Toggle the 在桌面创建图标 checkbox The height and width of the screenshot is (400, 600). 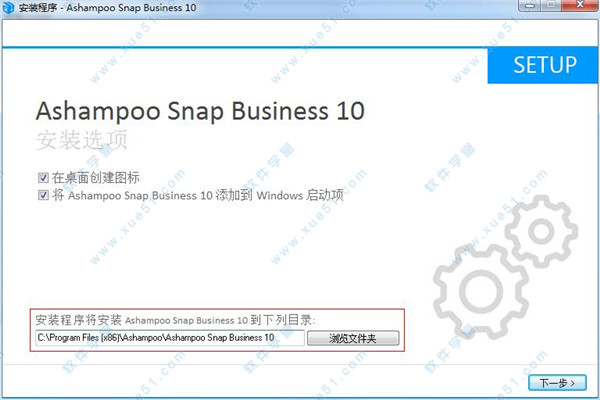[43, 178]
